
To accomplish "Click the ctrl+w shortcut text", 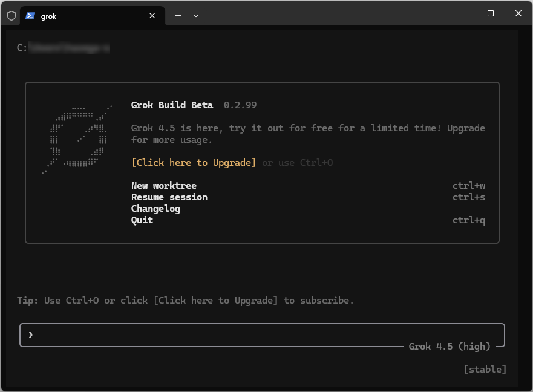I will pyautogui.click(x=469, y=186).
